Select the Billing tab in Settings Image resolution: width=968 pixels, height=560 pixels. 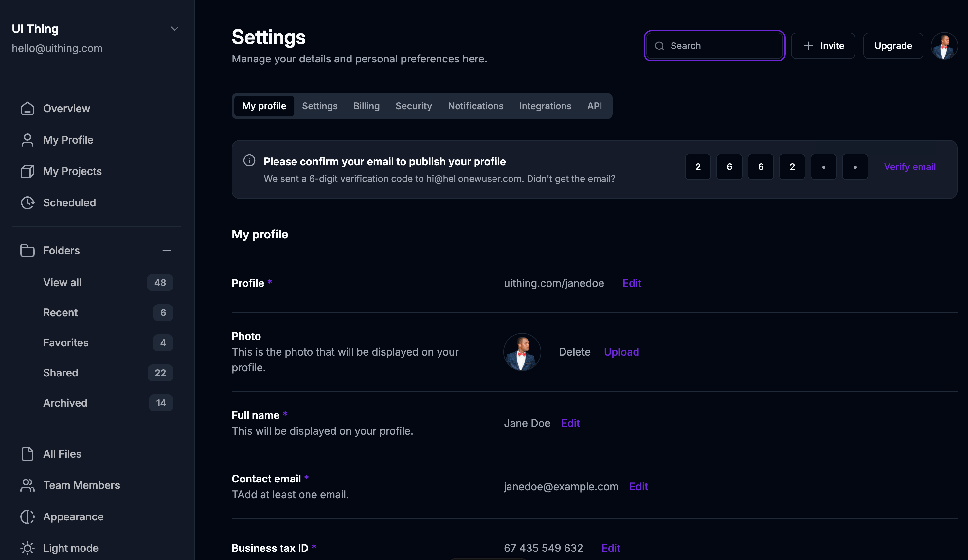[x=366, y=105]
